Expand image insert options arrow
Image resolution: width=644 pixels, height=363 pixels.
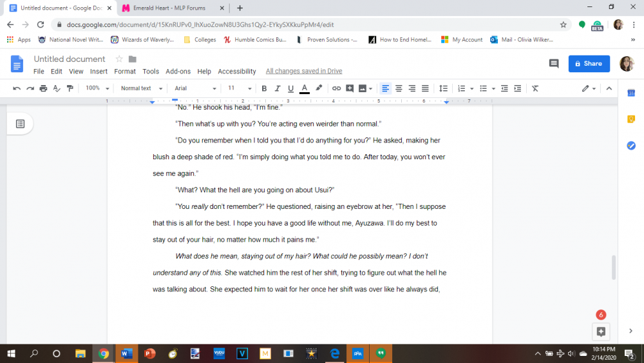coord(370,89)
